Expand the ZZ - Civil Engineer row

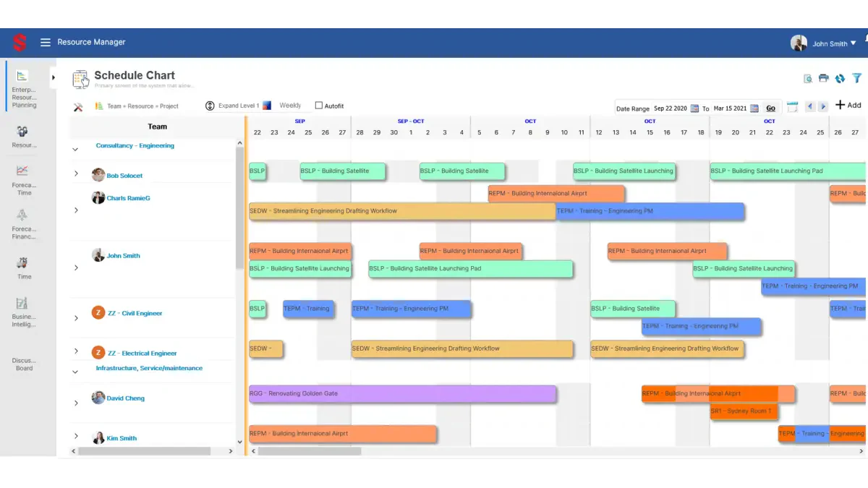[x=76, y=318]
